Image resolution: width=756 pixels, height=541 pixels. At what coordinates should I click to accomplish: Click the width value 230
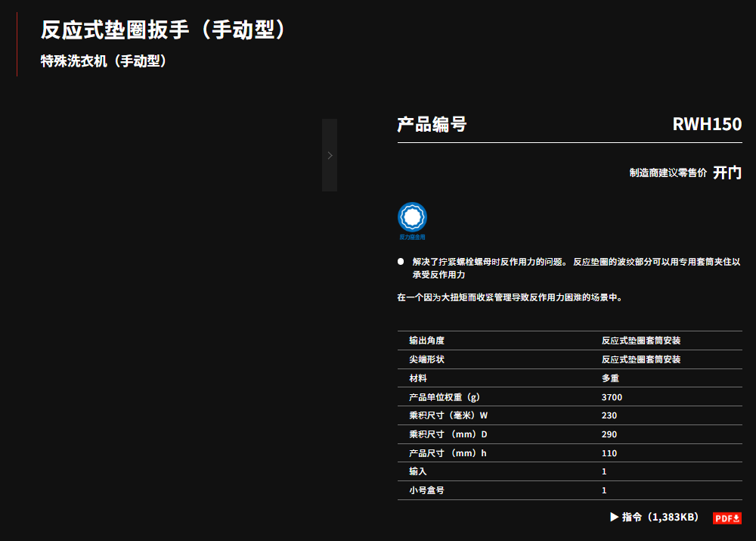609,415
